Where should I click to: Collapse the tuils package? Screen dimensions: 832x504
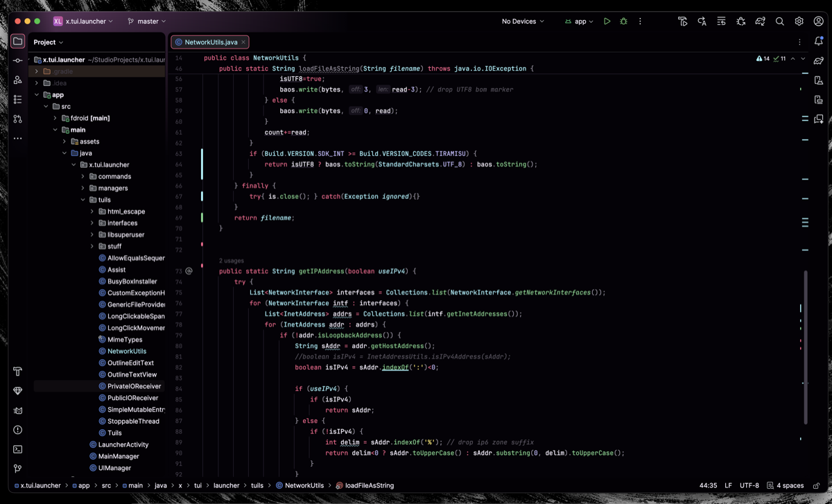pos(83,200)
